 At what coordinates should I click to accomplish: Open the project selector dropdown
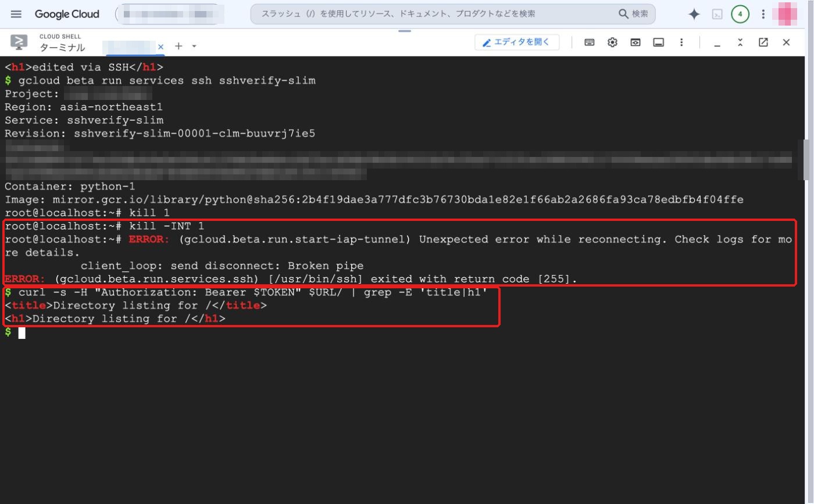(x=170, y=14)
